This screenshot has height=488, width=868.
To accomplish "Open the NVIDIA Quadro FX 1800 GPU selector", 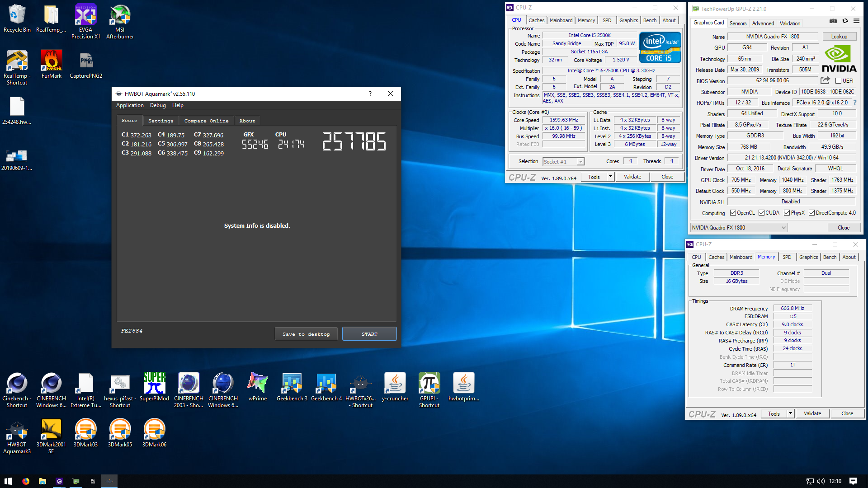I will coord(739,228).
